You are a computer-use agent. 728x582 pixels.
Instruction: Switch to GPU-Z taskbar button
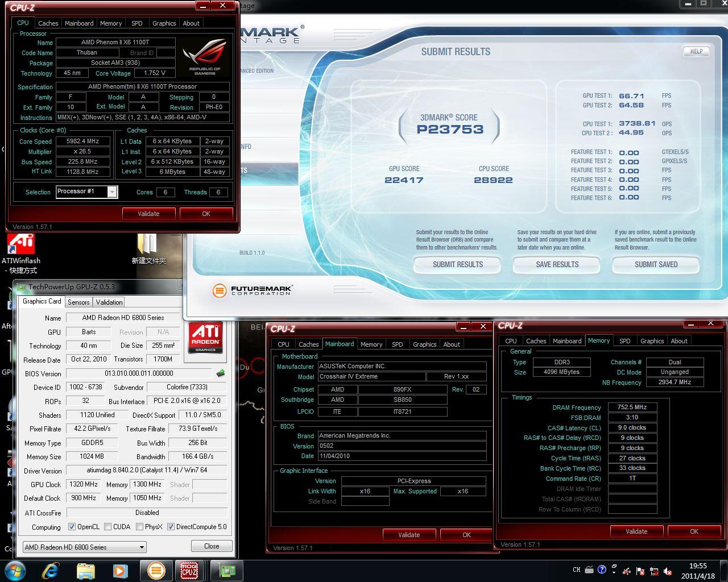coord(227,570)
